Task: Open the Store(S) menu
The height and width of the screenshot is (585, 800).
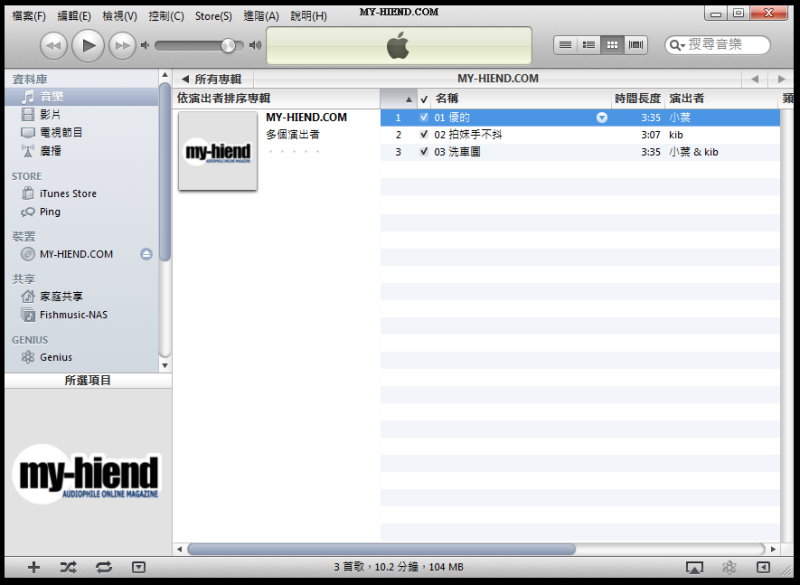Action: click(213, 16)
